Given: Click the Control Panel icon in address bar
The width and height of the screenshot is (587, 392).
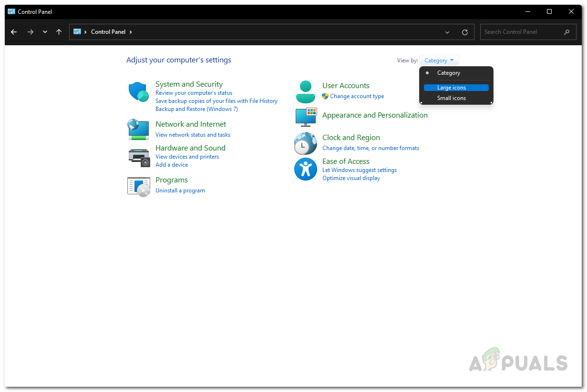Looking at the screenshot, I should [77, 31].
